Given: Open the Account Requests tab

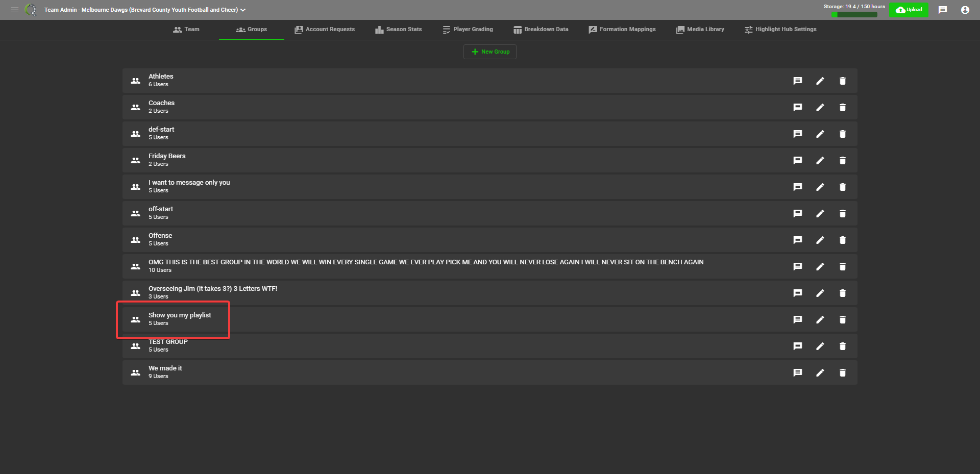Looking at the screenshot, I should [x=325, y=30].
